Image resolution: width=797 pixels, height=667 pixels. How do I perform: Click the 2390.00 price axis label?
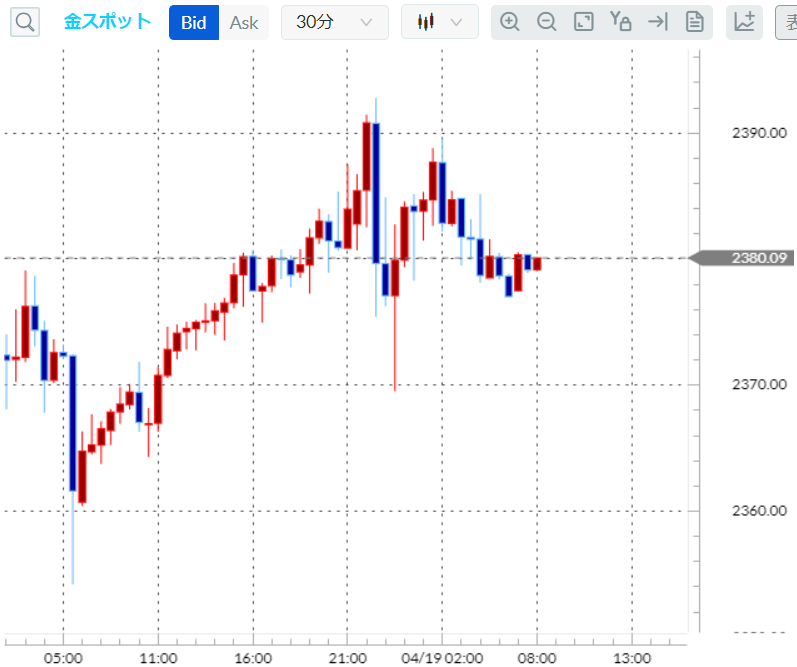pyautogui.click(x=759, y=133)
